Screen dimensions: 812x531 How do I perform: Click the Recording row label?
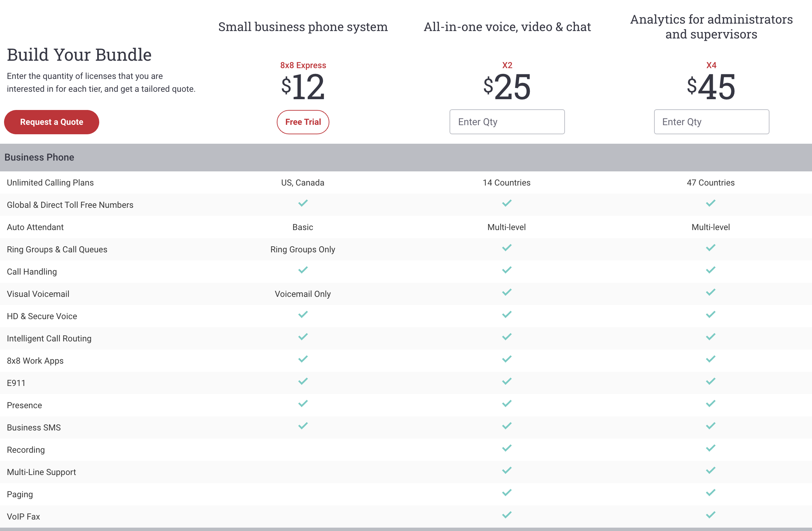26,450
